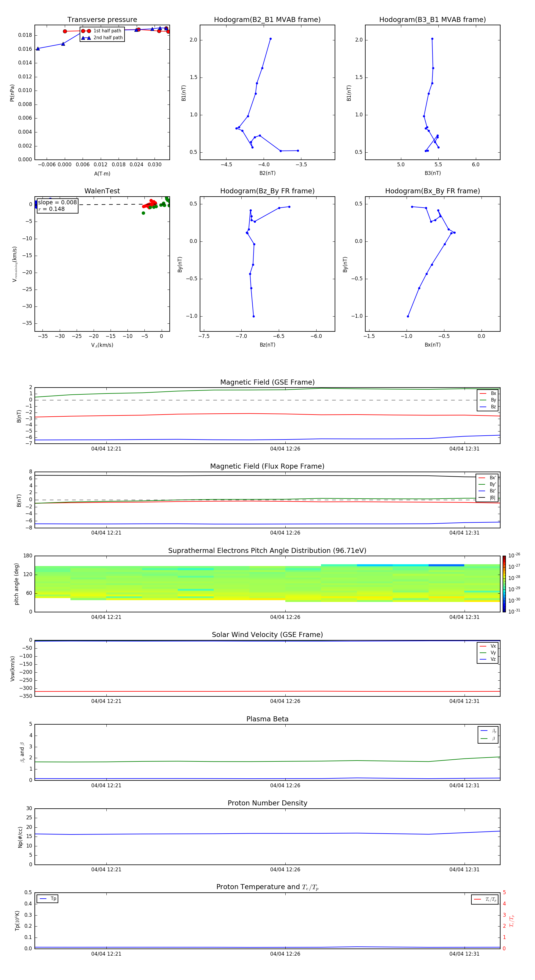
Task: Click the lowest point of Bx_By hodogram
Action: pos(408,316)
